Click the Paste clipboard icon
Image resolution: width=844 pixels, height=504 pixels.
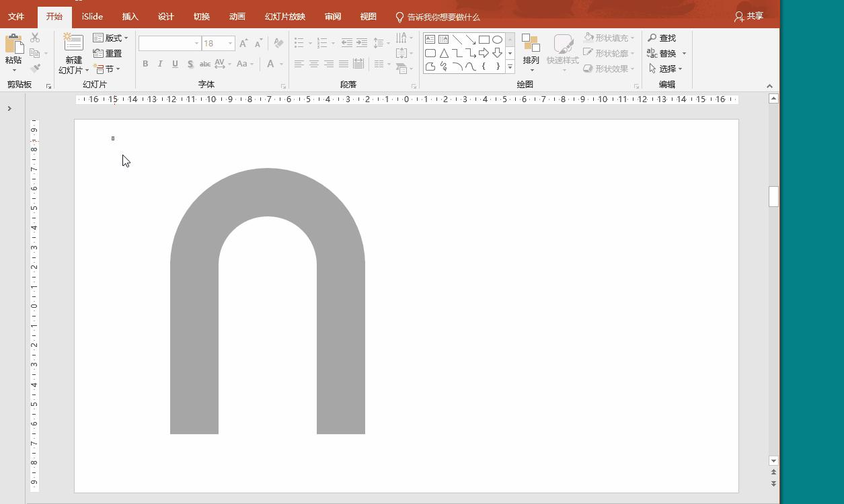tap(13, 44)
